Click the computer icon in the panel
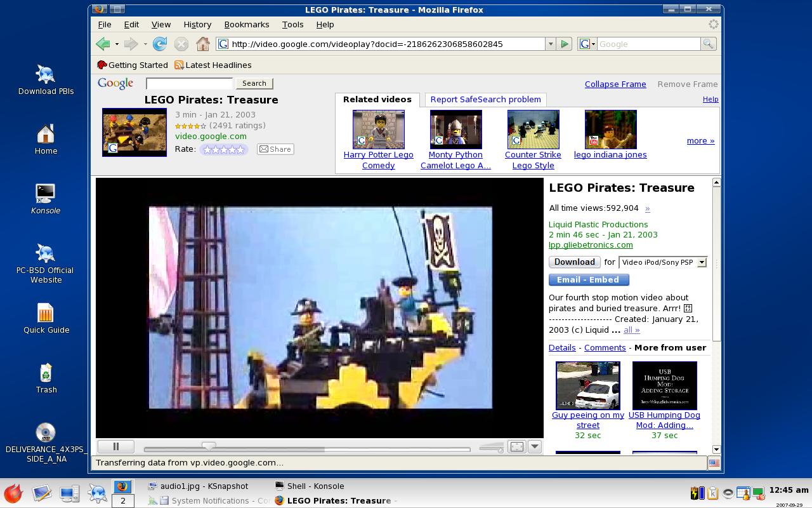Viewport: 812px width, 508px height. point(70,493)
